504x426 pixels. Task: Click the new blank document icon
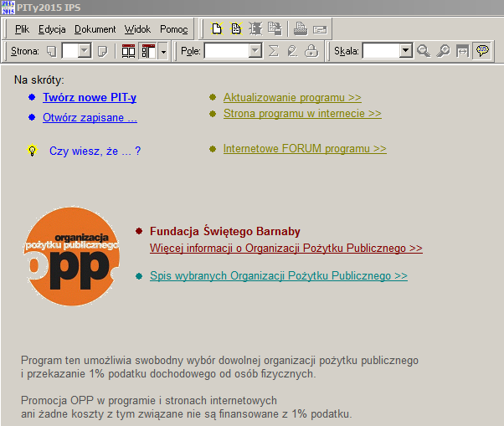pos(217,29)
